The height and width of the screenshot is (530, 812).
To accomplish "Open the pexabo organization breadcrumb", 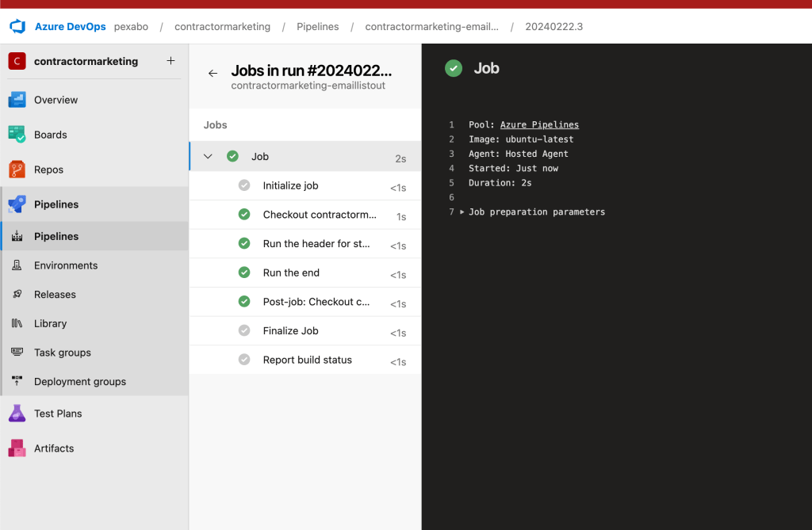I will click(131, 26).
